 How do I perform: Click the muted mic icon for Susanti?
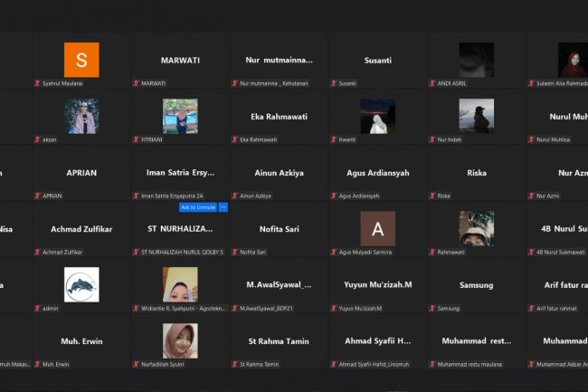coord(334,83)
